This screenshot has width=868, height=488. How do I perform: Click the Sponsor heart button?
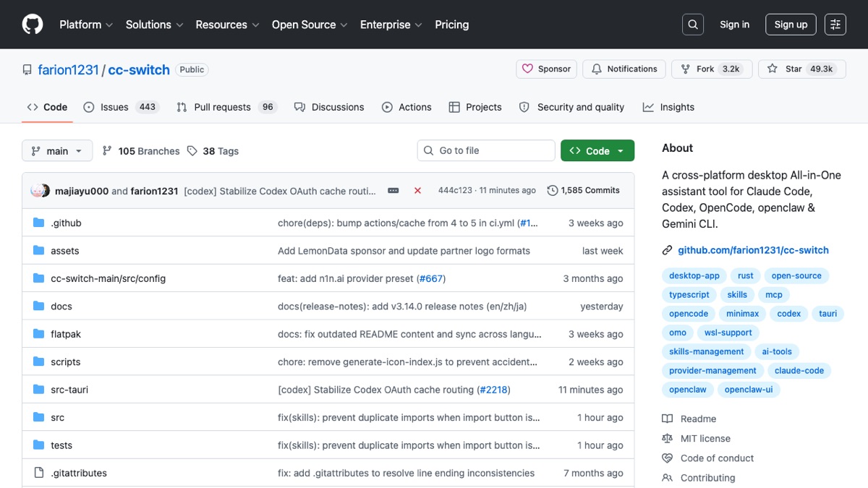pyautogui.click(x=546, y=69)
